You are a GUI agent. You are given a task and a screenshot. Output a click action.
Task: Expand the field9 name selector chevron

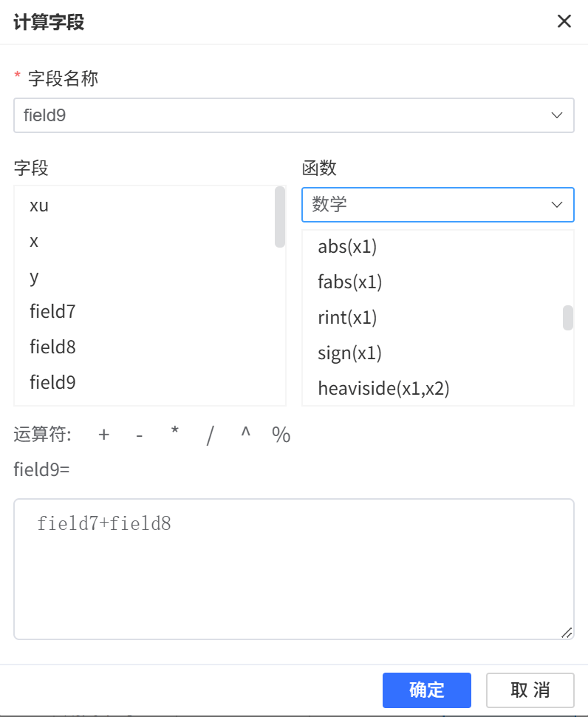[557, 115]
